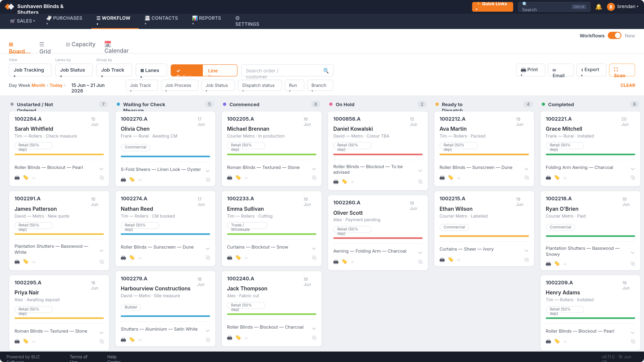The height and width of the screenshot is (362, 644).
Task: Open the Branch filter dropdown
Action: [320, 85]
